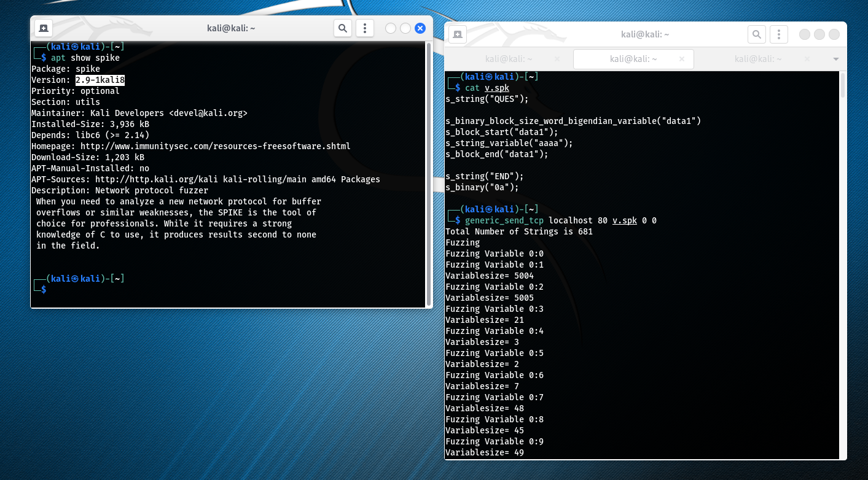Expand the tab list dropdown arrow
Screen dimensions: 868x480
pos(835,59)
